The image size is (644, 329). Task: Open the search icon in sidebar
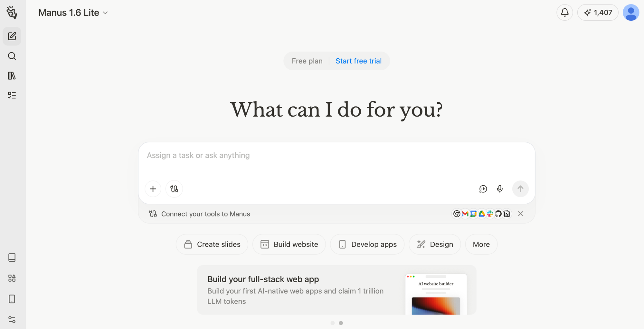click(x=12, y=56)
